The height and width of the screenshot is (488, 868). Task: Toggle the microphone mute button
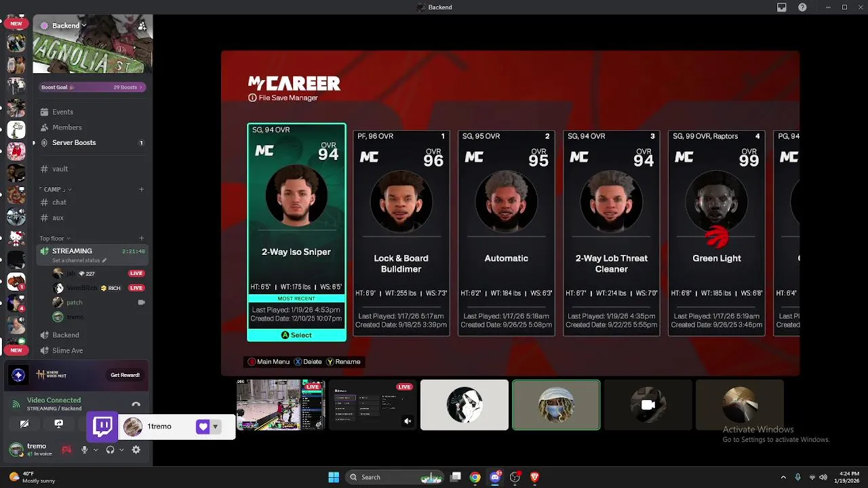point(85,449)
